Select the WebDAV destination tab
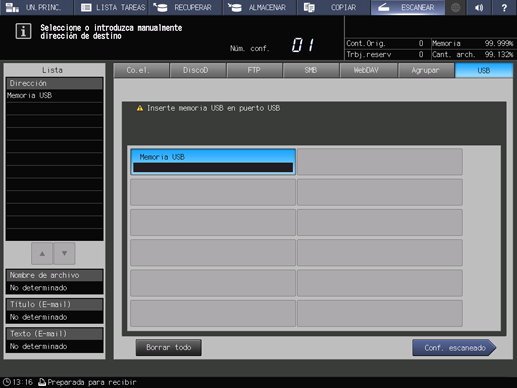 pos(368,70)
